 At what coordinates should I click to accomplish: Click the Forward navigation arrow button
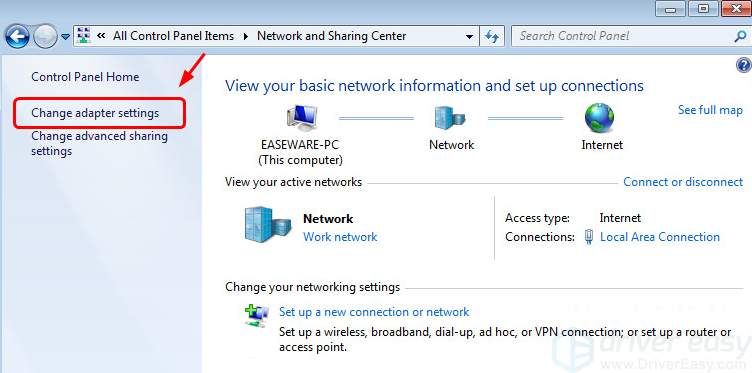(46, 36)
